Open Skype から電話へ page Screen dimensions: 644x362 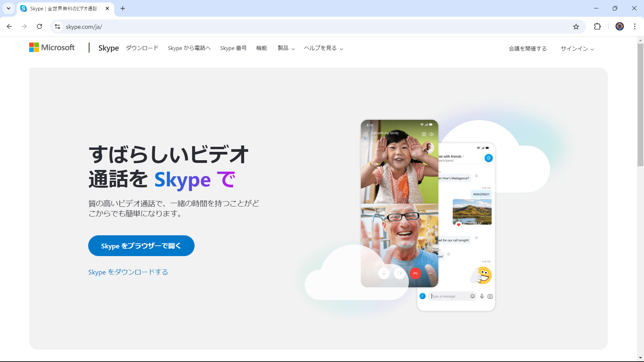click(x=189, y=48)
